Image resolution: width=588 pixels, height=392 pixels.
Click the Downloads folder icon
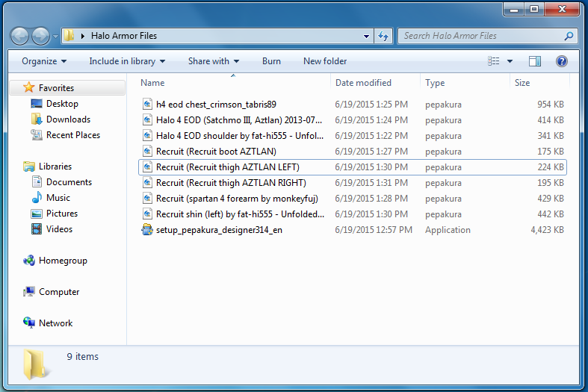(37, 119)
